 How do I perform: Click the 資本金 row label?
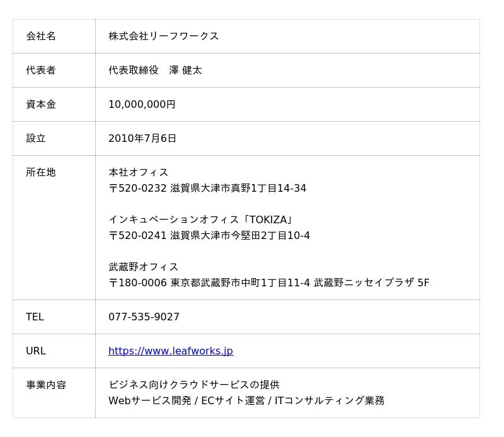(x=41, y=105)
